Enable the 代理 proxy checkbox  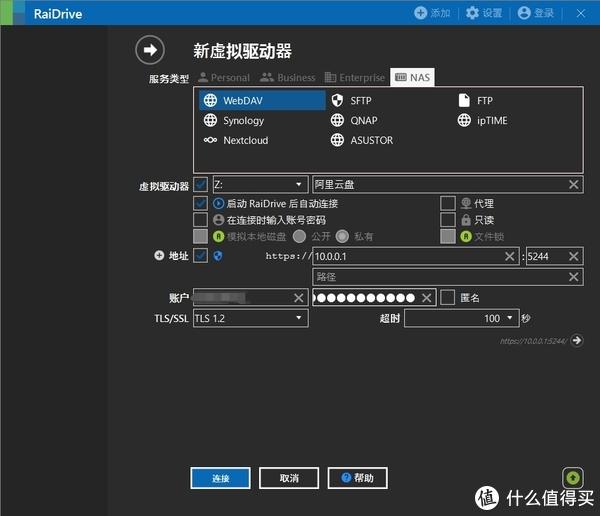click(448, 203)
